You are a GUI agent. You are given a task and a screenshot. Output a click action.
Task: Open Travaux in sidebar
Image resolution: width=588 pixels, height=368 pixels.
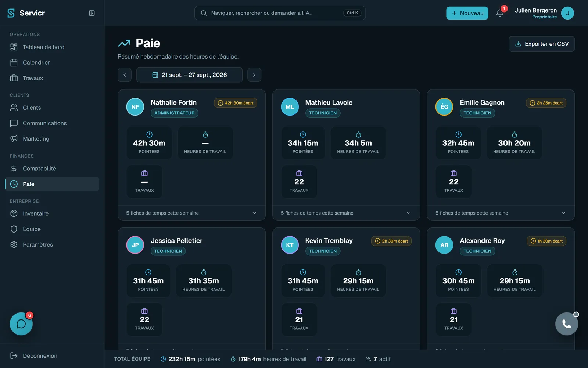(52, 78)
